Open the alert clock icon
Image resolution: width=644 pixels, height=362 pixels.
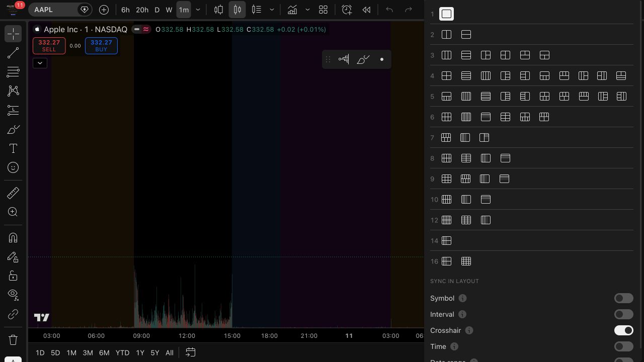347,10
